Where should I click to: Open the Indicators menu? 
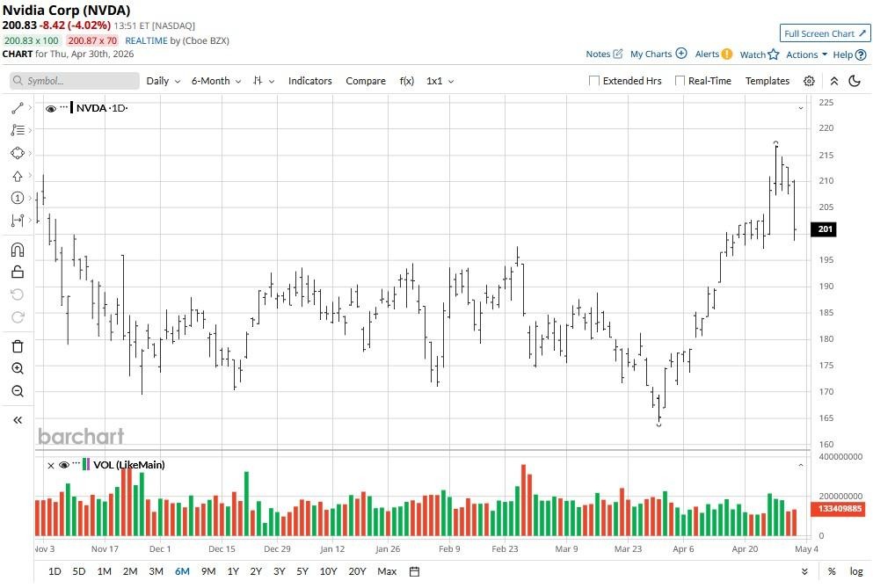coord(310,81)
